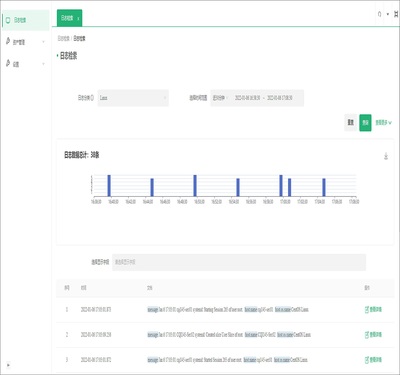This screenshot has height=375, width=400.
Task: Open the details link for table row 1
Action: (x=373, y=310)
